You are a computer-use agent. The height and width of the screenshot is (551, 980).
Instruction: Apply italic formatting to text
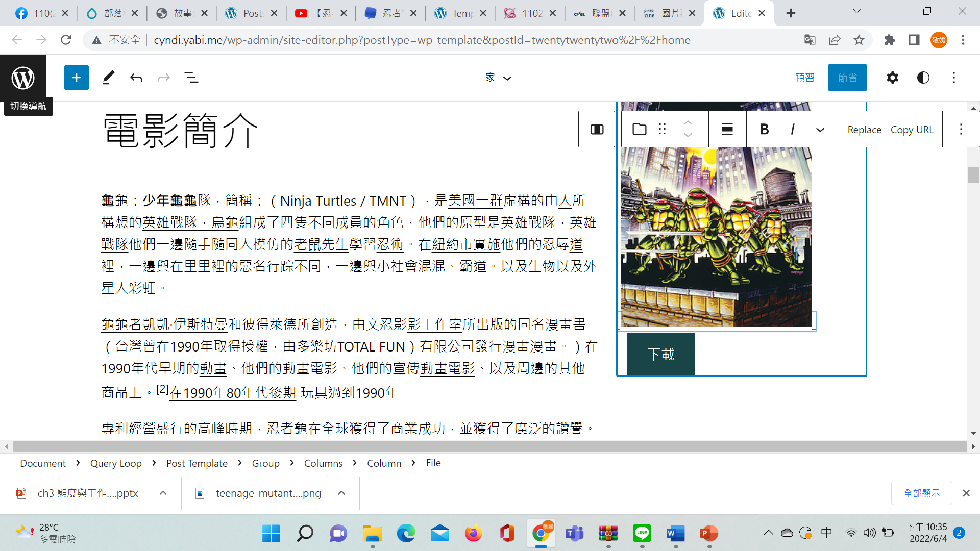coord(792,130)
